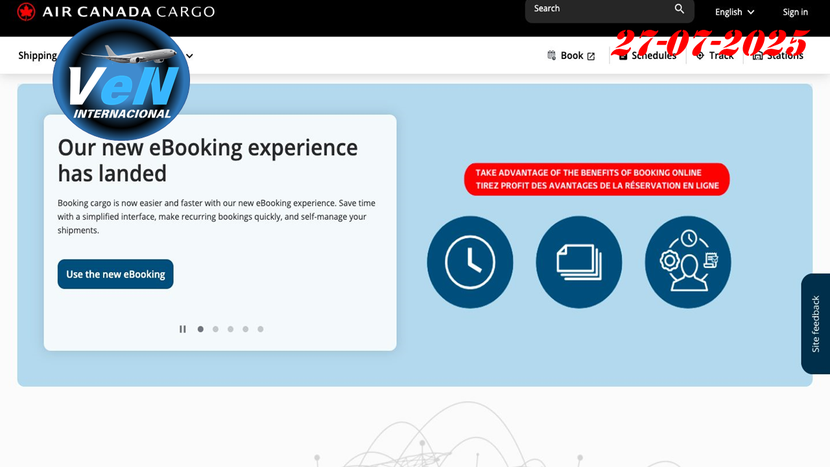The height and width of the screenshot is (467, 830).
Task: Click the magnifier search icon
Action: 679,8
